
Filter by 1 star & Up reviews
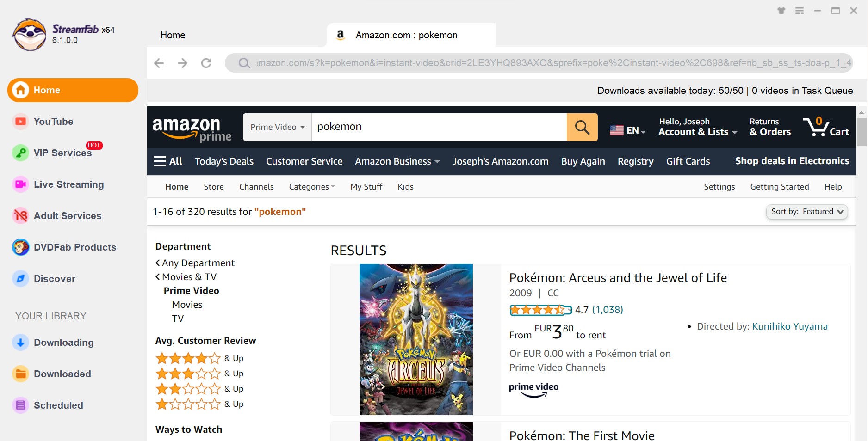[199, 404]
